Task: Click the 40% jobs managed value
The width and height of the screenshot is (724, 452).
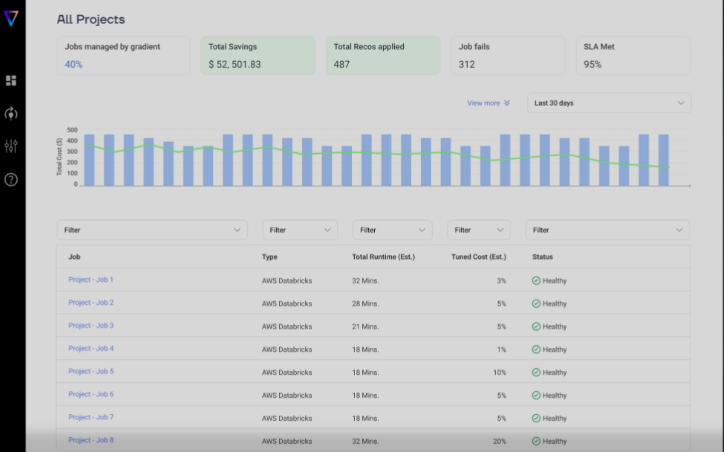Action: coord(74,64)
